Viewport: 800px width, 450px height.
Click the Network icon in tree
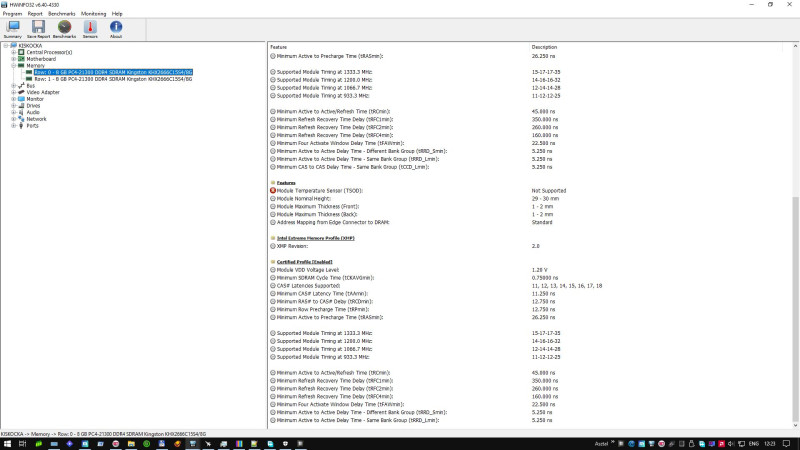21,119
